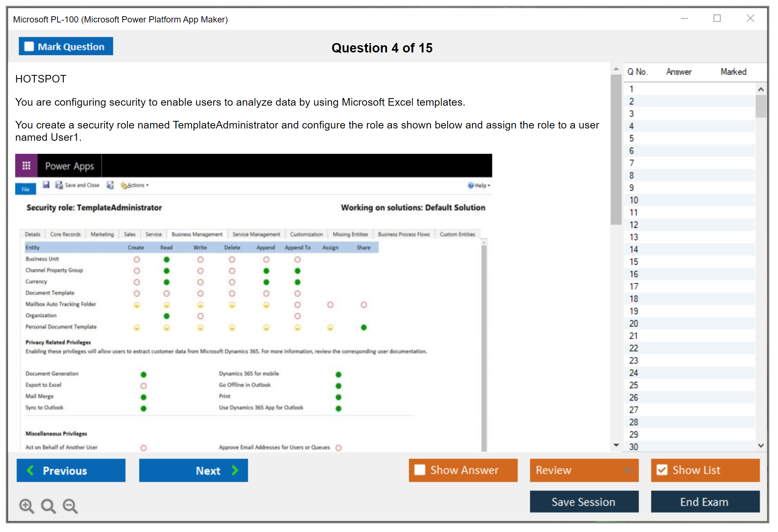Screen dimensions: 778x532
Task: Click the Help question mark icon
Action: 470,185
